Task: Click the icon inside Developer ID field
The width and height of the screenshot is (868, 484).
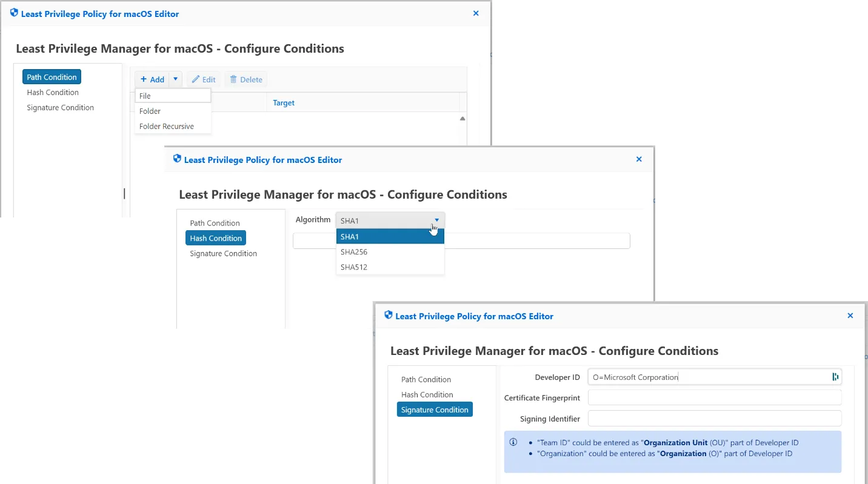Action: coord(835,377)
